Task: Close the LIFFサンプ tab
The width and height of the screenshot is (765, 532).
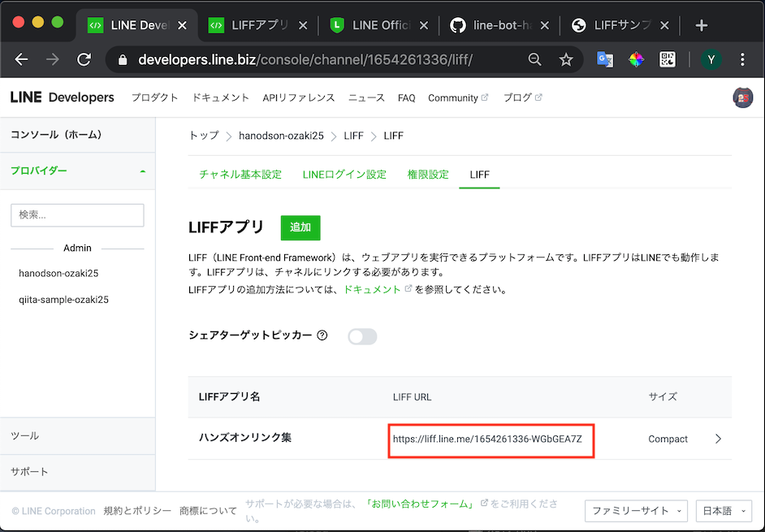Action: [665, 25]
